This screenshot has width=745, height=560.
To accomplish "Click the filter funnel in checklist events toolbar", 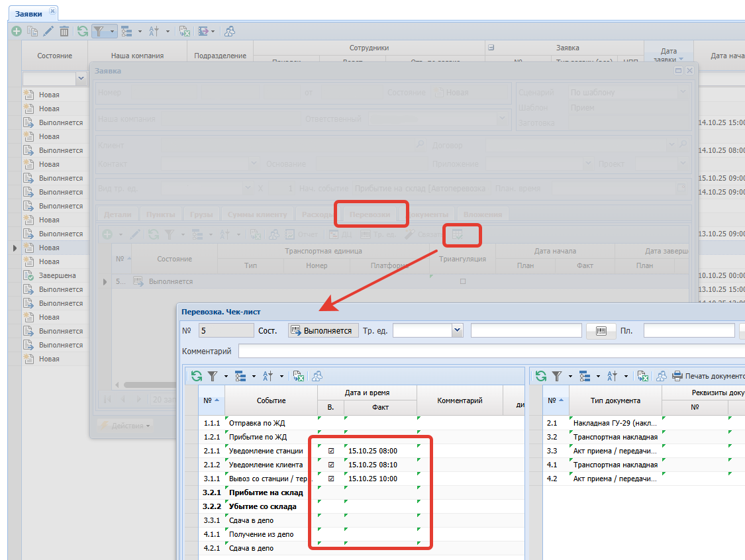I will (213, 376).
